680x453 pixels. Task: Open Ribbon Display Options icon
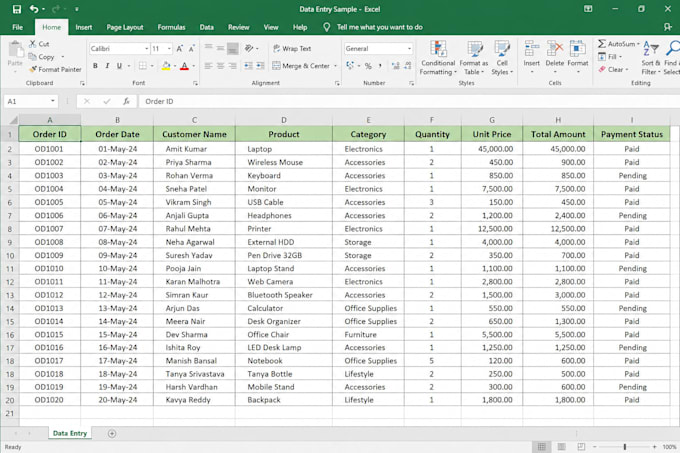point(588,9)
